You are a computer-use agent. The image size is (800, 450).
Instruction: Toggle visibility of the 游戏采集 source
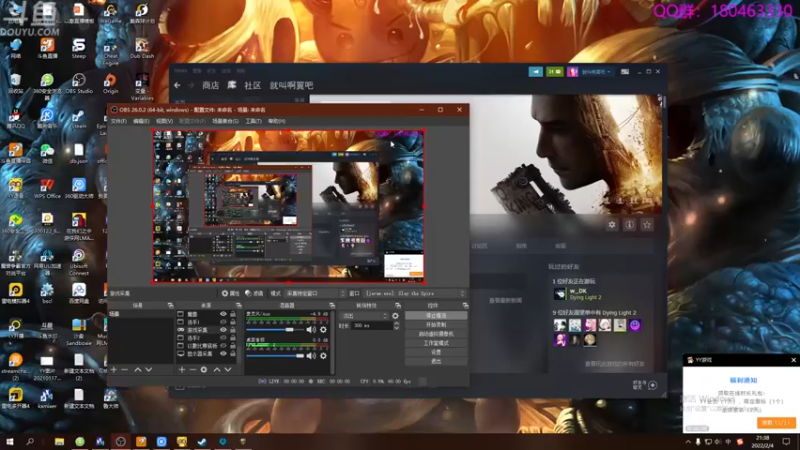223,330
